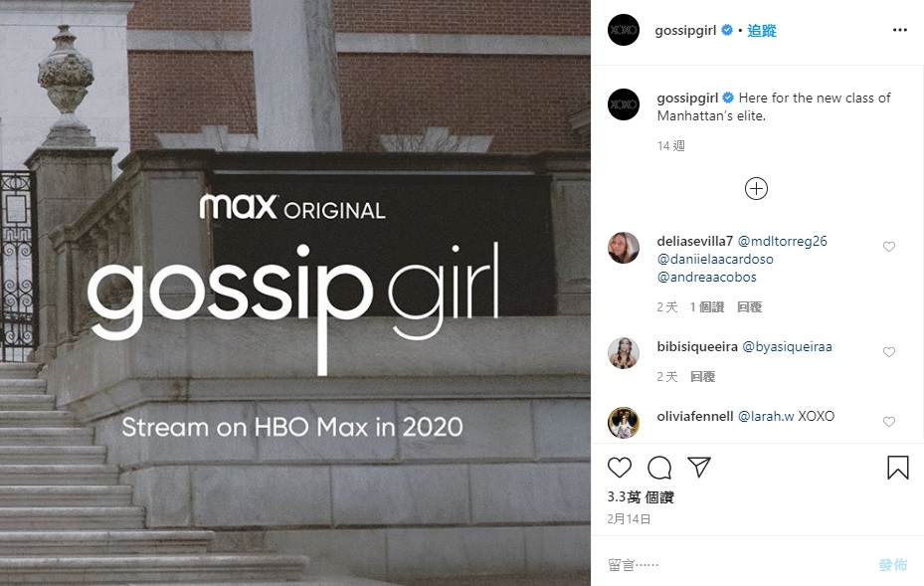Reply to bibisiqueeira's comment via 回覆
Image resolution: width=924 pixels, height=586 pixels.
pyautogui.click(x=703, y=377)
